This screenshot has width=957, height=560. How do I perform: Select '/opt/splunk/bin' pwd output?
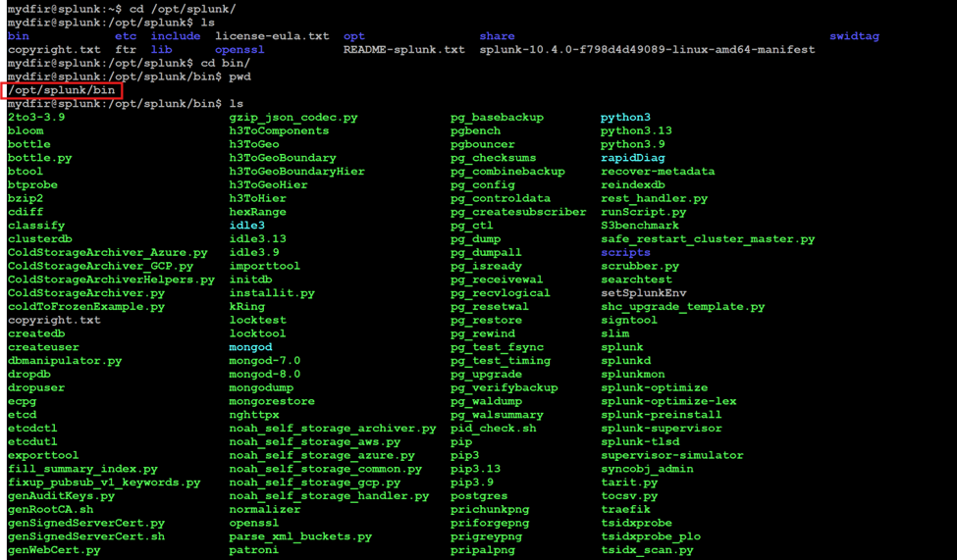pos(61,90)
